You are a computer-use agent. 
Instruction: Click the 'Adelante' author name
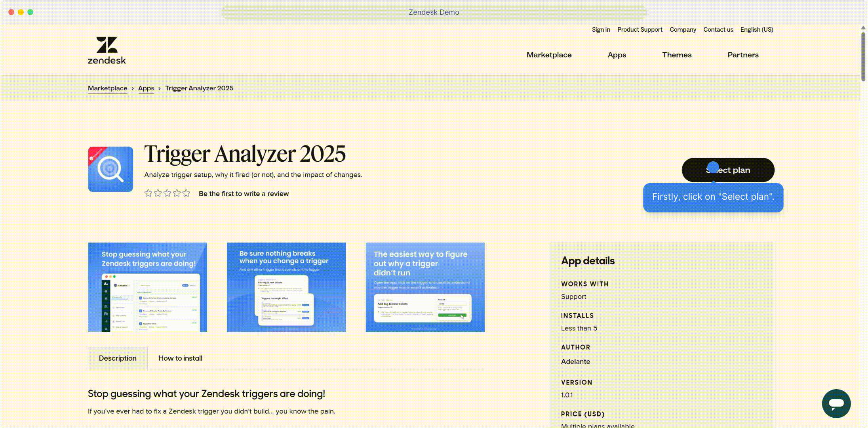pyautogui.click(x=575, y=361)
